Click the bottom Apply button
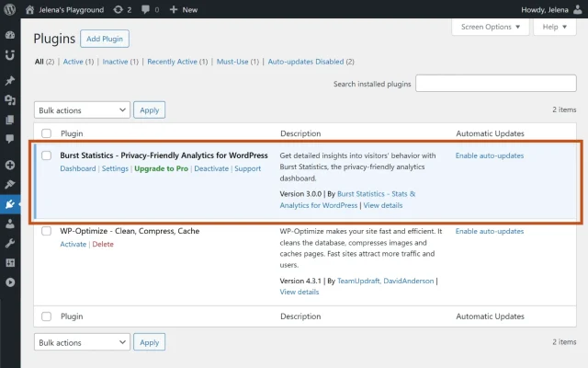588x368 pixels. tap(149, 342)
